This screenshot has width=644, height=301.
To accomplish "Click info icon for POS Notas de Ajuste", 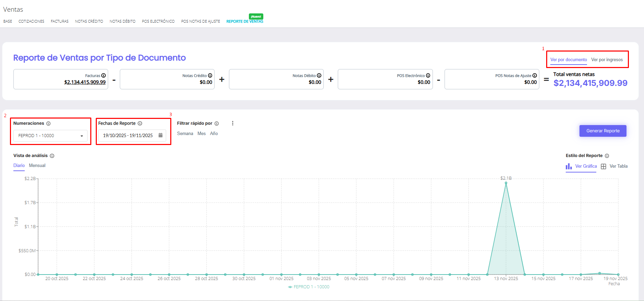I will 534,76.
